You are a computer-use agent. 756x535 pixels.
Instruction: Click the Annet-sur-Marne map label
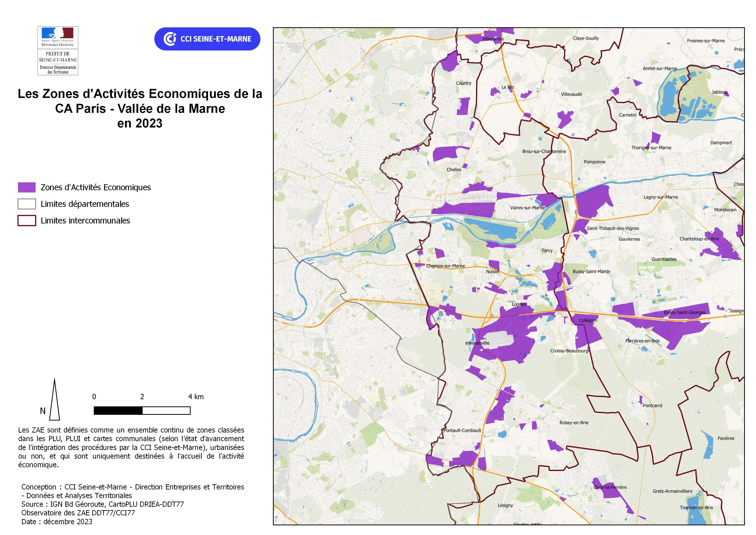tap(660, 69)
